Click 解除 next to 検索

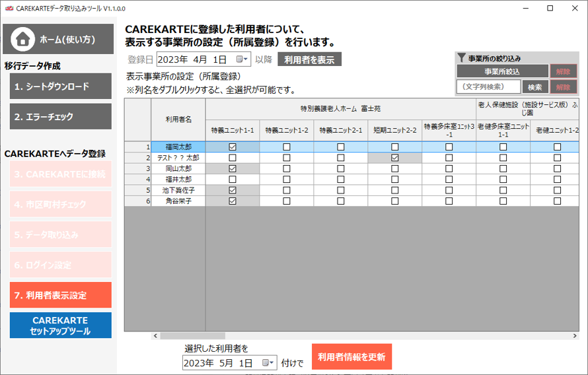point(564,87)
